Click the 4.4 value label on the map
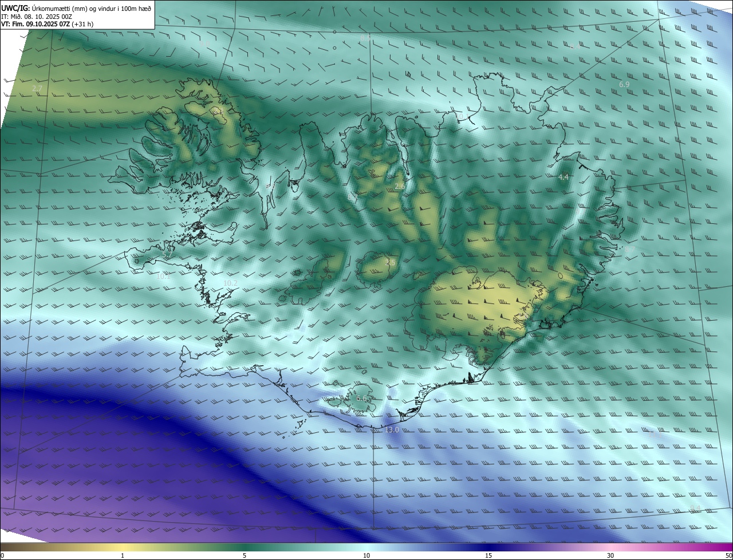This screenshot has width=733, height=560. [563, 178]
